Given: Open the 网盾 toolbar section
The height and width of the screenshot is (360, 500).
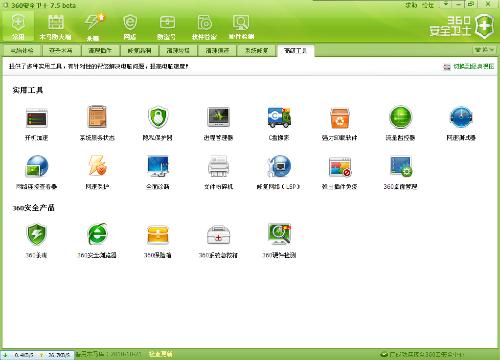Looking at the screenshot, I should click(130, 27).
